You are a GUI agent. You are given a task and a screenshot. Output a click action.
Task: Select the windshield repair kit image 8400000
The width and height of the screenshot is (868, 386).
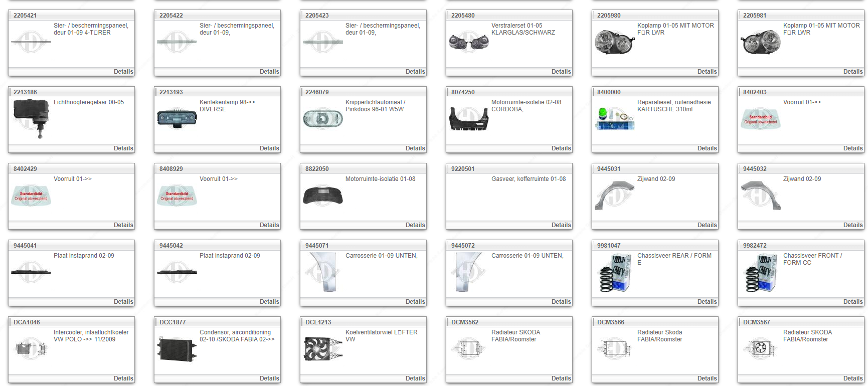(614, 119)
